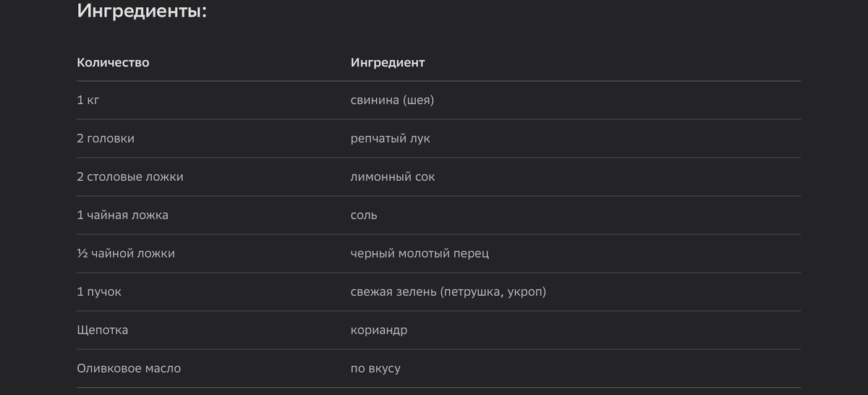This screenshot has height=395, width=868.
Task: Select the черный молотый перец text
Action: click(x=420, y=254)
